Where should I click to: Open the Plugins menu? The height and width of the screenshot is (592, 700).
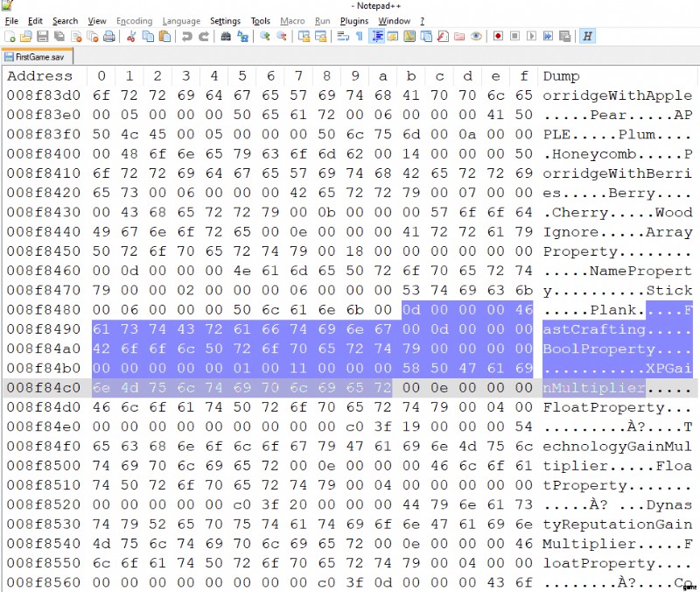coord(353,20)
